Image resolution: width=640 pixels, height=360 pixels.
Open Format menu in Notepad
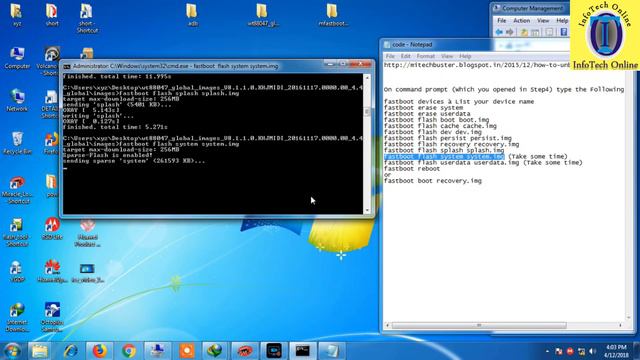tap(425, 56)
